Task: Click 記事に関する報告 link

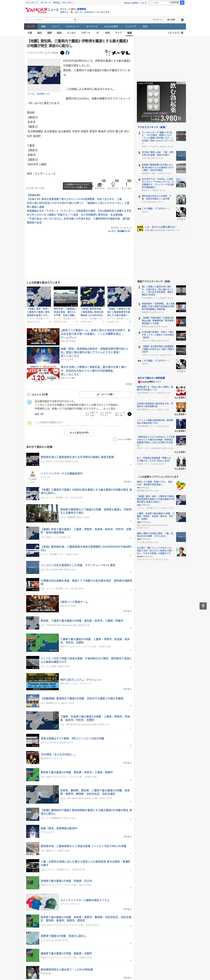Action: 36,188
